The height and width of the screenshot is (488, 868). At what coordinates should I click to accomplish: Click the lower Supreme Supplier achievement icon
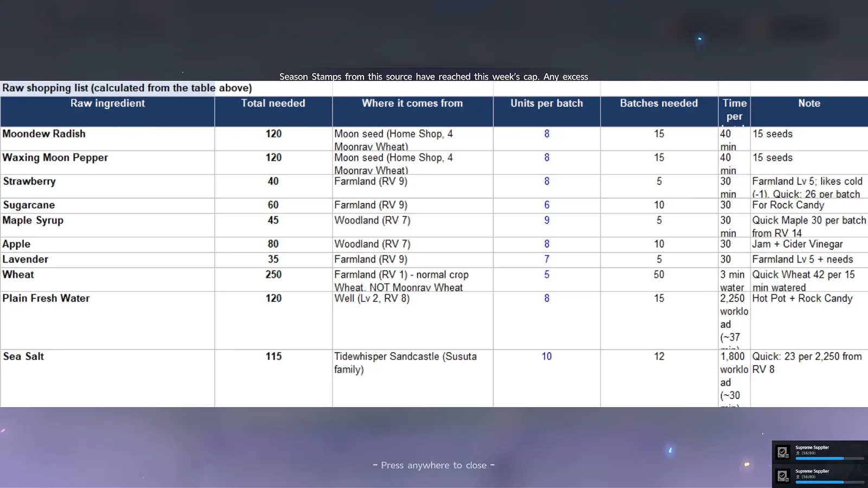click(783, 476)
